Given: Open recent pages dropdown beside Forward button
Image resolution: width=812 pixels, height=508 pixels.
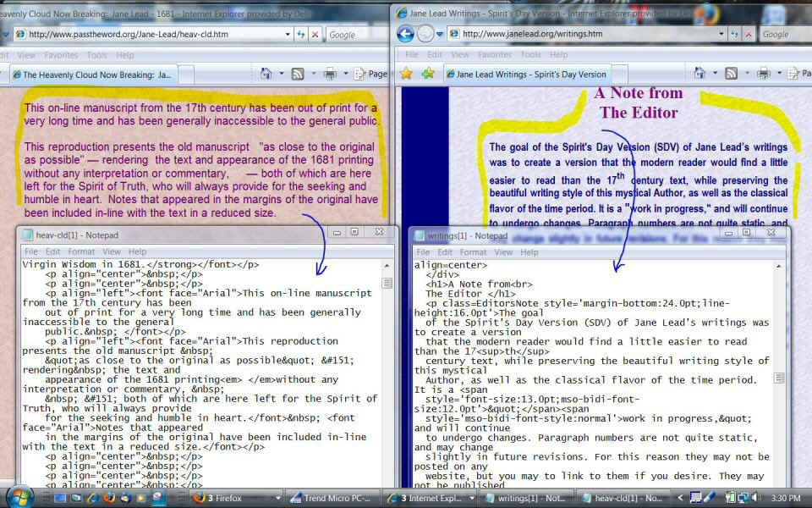Looking at the screenshot, I should [440, 34].
